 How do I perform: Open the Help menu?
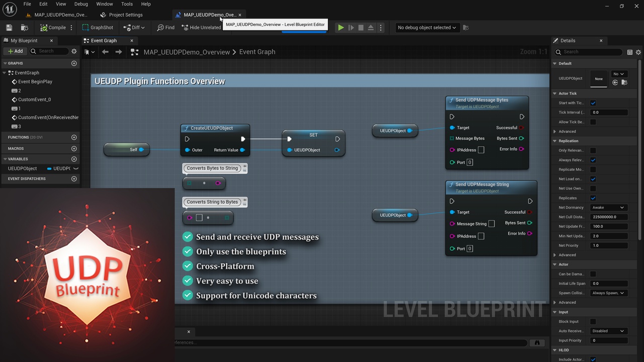point(146,4)
